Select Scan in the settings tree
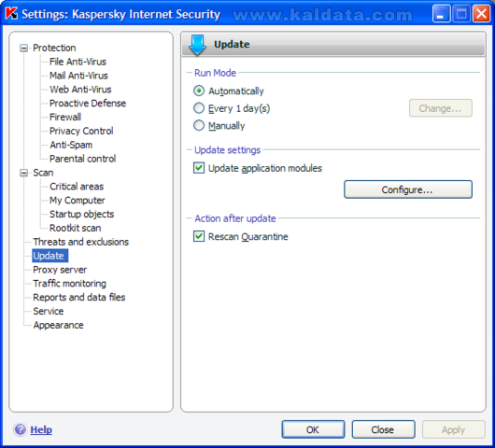 pos(43,173)
